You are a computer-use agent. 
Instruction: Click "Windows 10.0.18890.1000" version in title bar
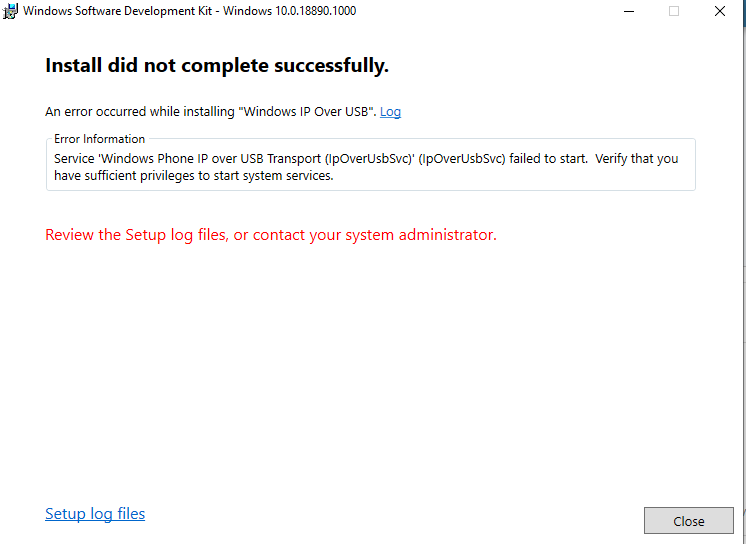tap(294, 11)
